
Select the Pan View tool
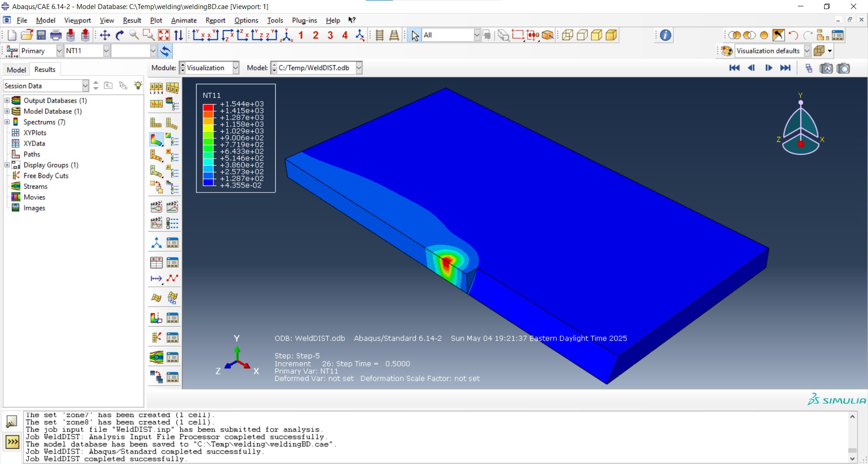click(104, 35)
